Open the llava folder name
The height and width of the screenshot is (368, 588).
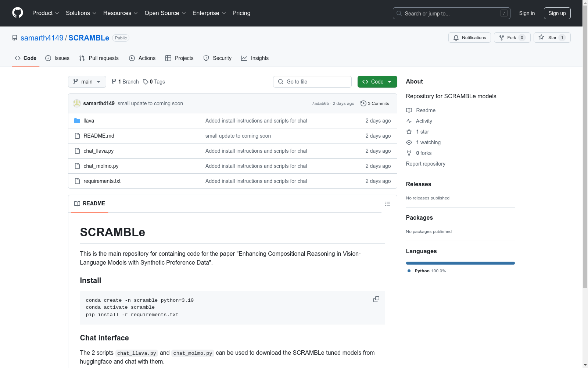pyautogui.click(x=89, y=121)
